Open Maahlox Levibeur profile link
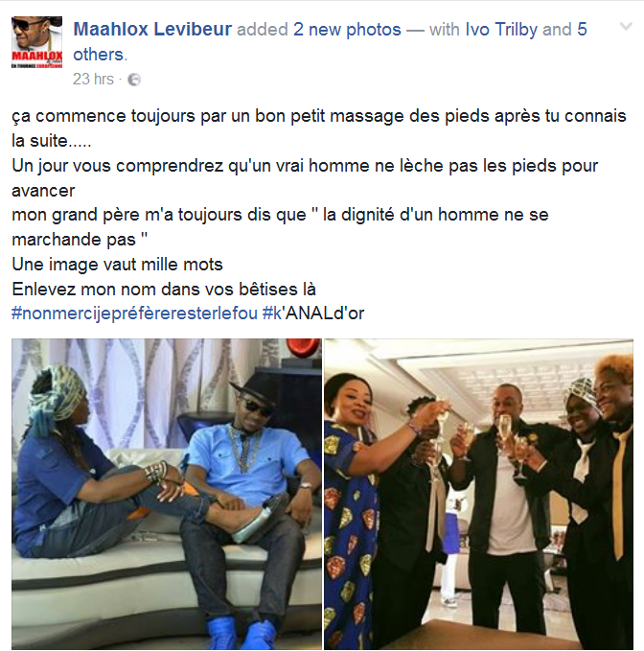Viewport: 644px width, 651px height. point(152,29)
